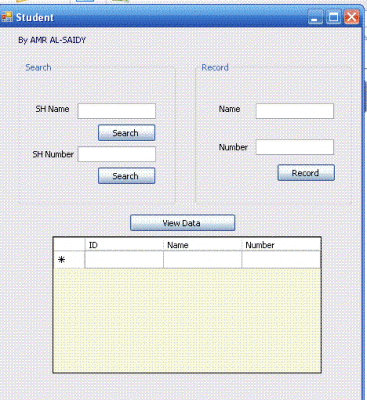Screen dimensions: 367x400
Task: Select the SH Name label
Action: pos(52,109)
